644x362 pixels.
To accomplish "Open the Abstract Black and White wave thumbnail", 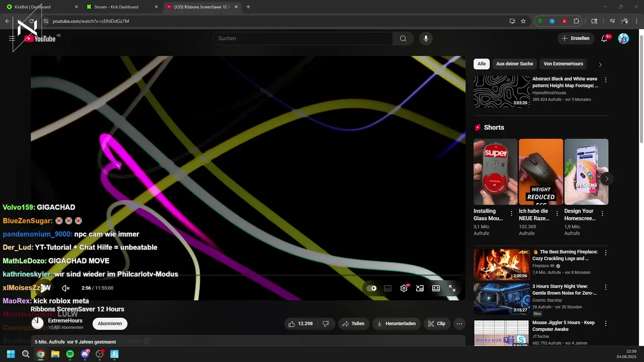I will 502,92.
